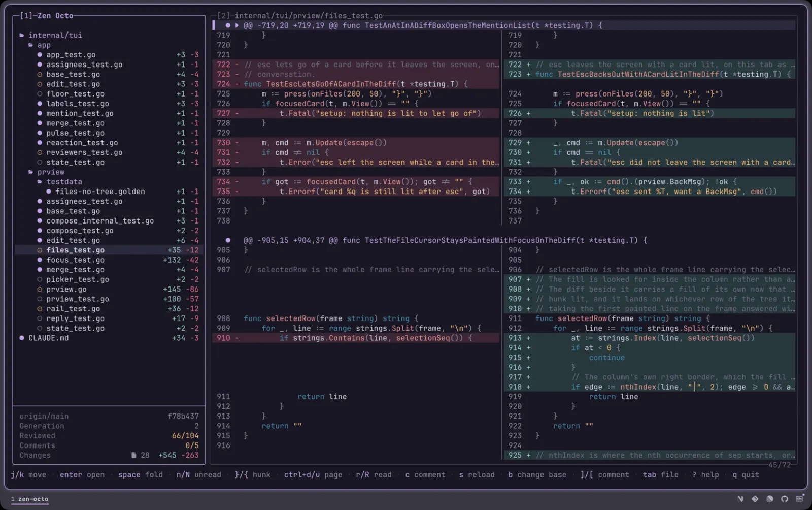The image size is (812, 510).
Task: Open focus_test.go in the file tree
Action: 75,260
